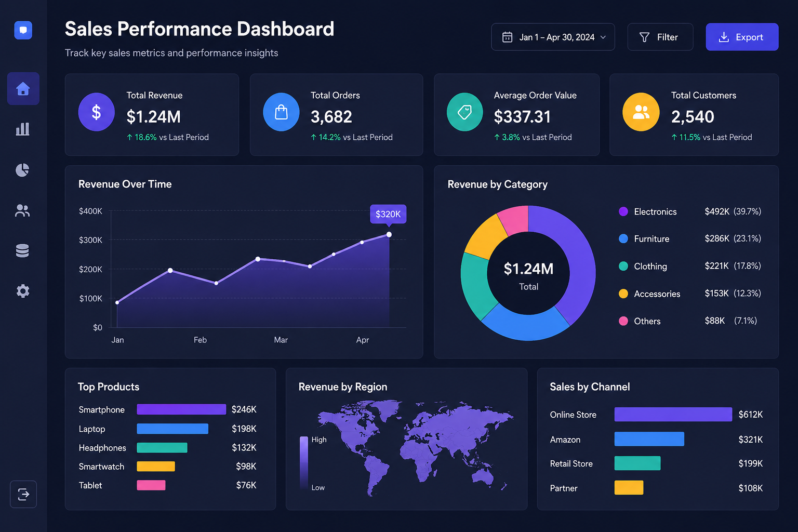Click the dollar sign Total Revenue icon

(x=97, y=112)
